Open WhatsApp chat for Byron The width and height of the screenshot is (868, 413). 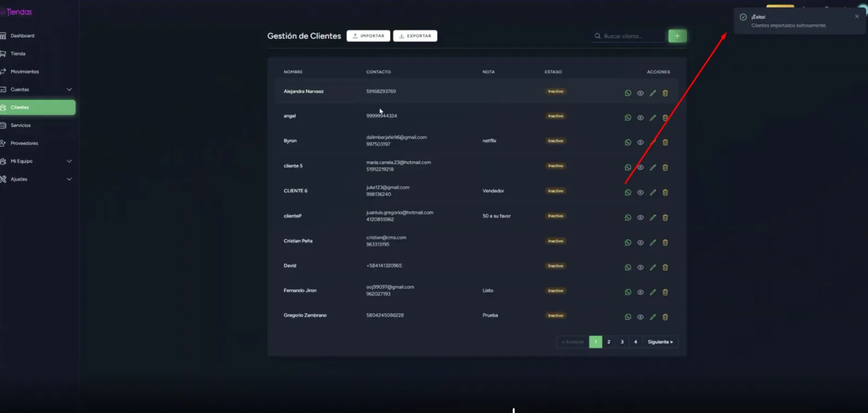click(628, 143)
